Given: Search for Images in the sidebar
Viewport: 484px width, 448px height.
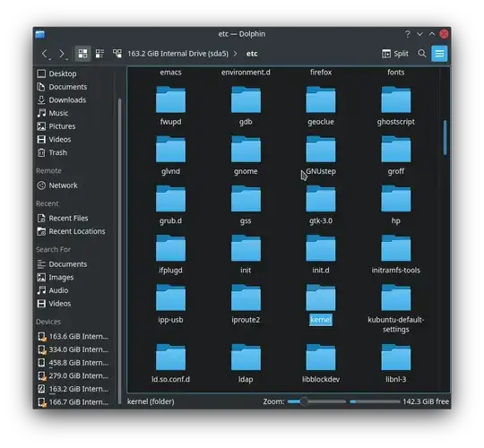Looking at the screenshot, I should 74,278.
